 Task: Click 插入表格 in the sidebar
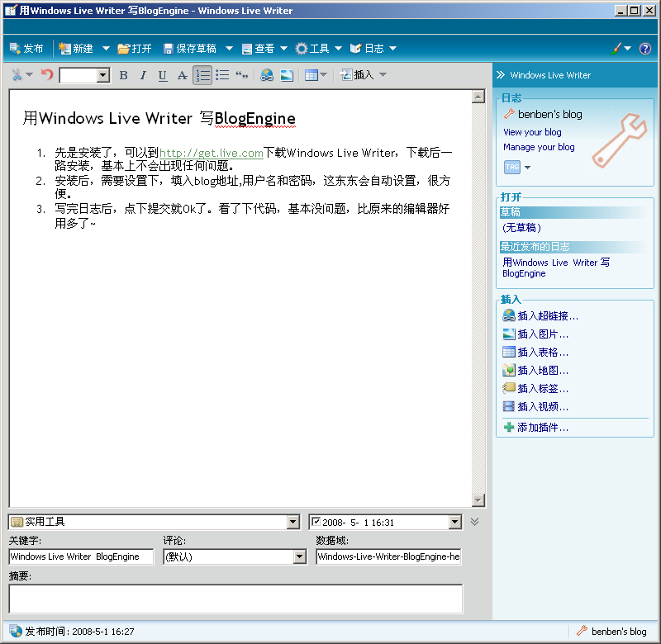coord(535,352)
